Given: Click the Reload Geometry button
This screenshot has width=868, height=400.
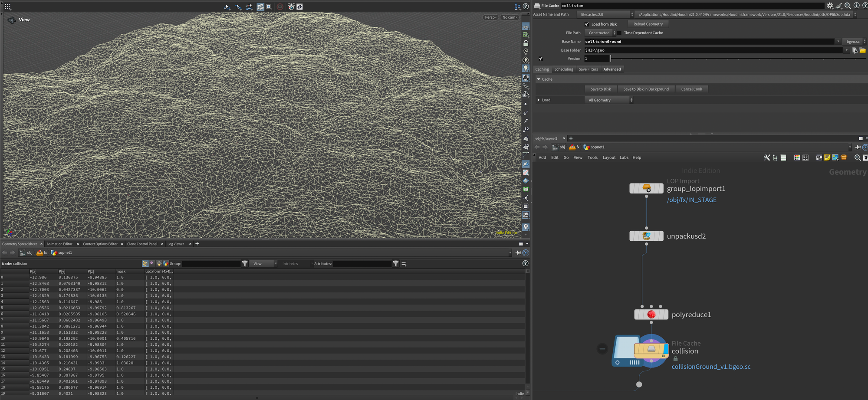Looking at the screenshot, I should pos(648,24).
